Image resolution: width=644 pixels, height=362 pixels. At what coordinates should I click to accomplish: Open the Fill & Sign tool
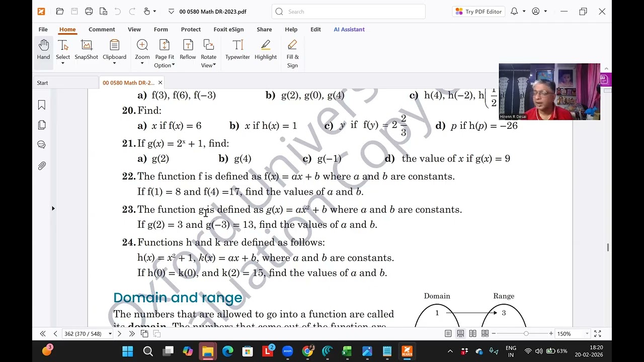pyautogui.click(x=292, y=53)
